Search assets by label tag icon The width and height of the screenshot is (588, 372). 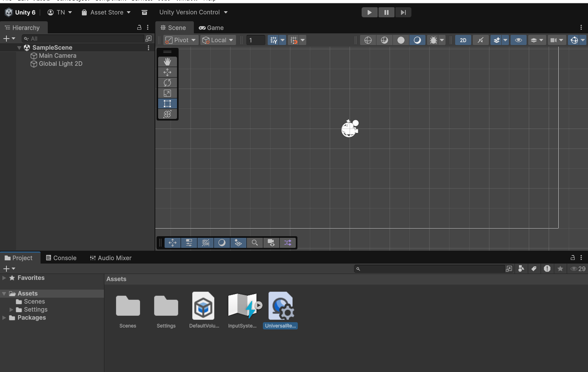pyautogui.click(x=534, y=269)
